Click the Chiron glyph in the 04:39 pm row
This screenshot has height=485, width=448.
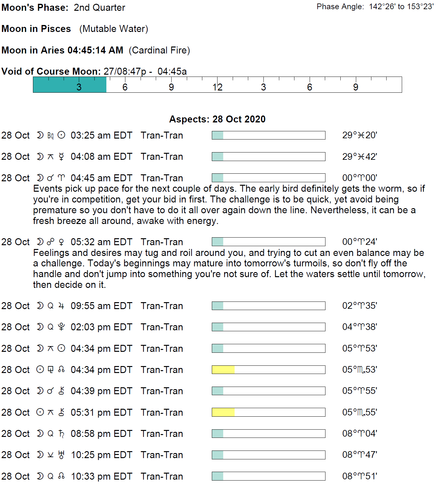tap(61, 391)
